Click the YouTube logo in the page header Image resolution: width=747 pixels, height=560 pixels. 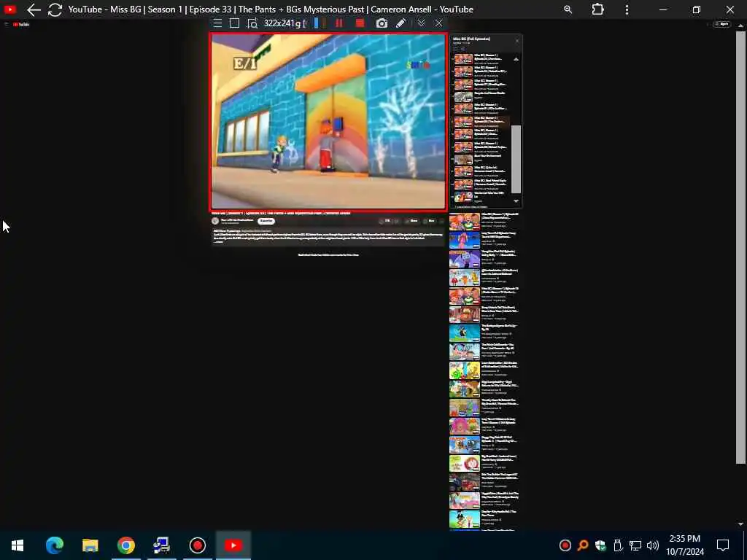[21, 24]
